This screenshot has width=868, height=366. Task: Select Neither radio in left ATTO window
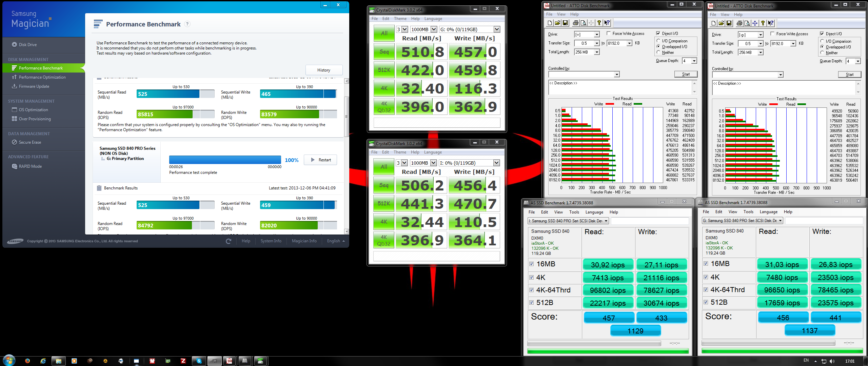[658, 52]
